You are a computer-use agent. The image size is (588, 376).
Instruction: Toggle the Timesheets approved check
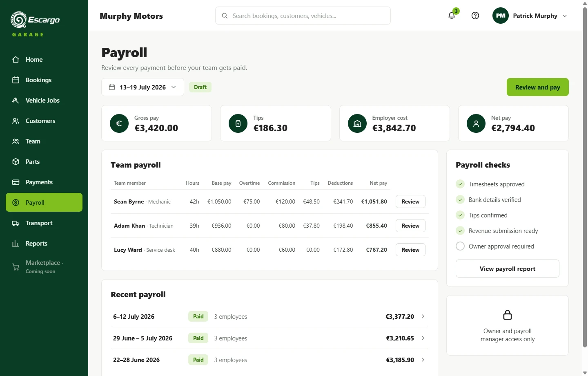click(460, 184)
